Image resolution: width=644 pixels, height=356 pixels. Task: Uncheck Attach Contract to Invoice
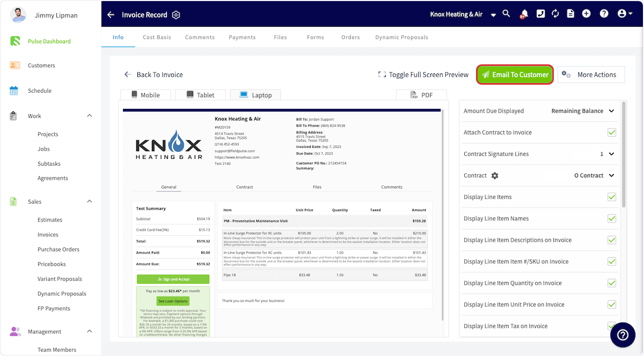pos(612,132)
